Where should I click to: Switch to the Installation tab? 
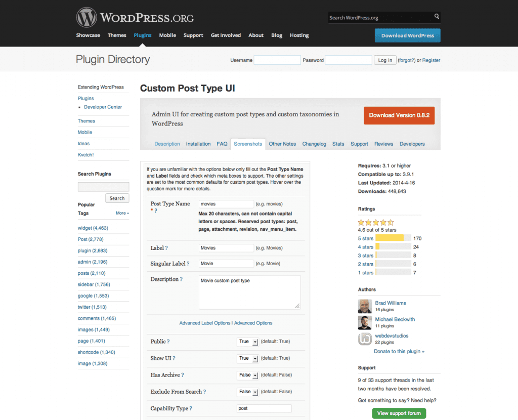point(198,144)
